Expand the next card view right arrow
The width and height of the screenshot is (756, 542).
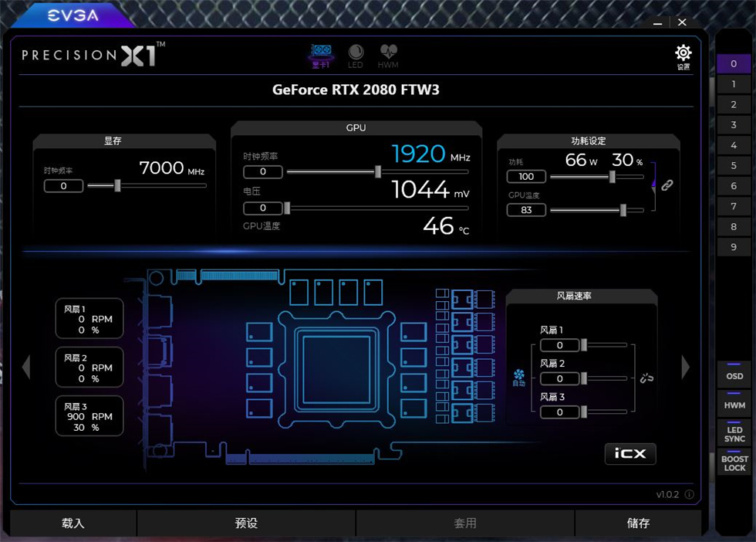[x=685, y=367]
